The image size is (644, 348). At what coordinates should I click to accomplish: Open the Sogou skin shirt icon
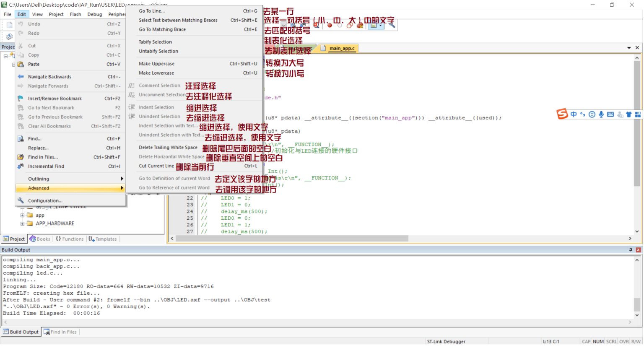pos(629,114)
